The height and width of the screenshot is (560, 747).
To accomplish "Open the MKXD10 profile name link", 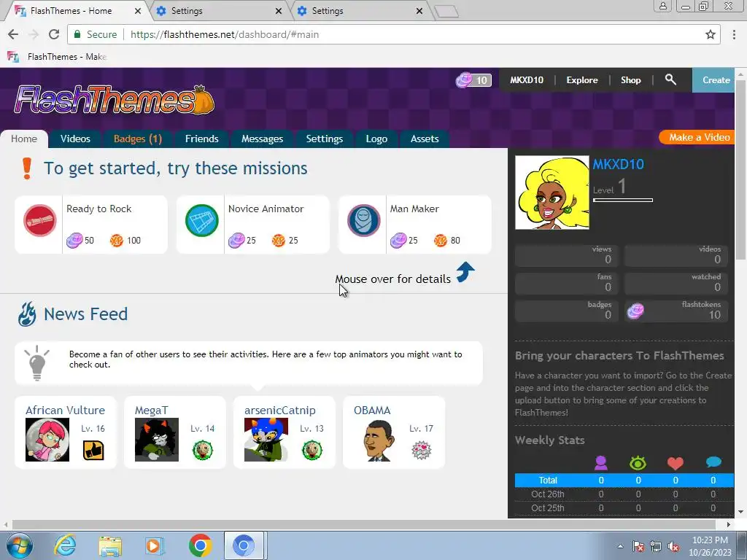I will point(618,164).
